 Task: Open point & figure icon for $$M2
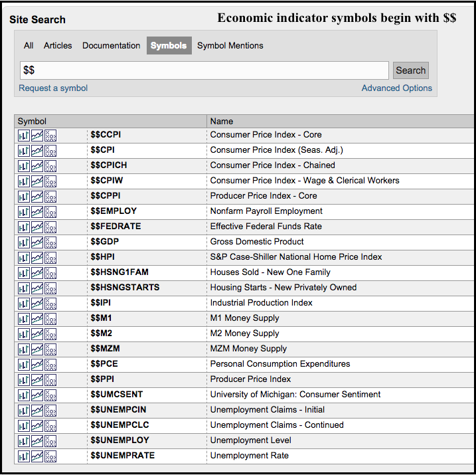tap(50, 333)
